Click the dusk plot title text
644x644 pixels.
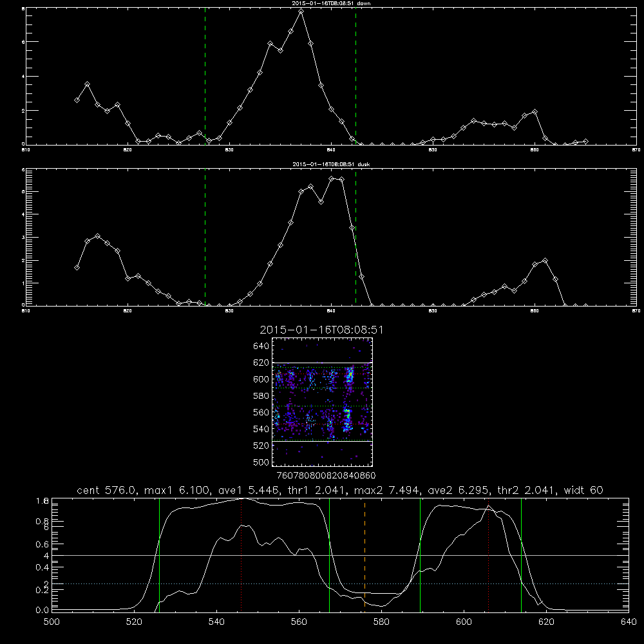click(x=331, y=164)
